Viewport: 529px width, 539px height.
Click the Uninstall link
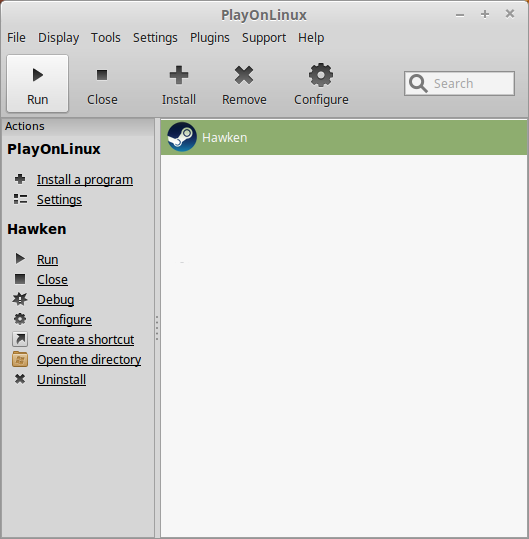point(62,380)
